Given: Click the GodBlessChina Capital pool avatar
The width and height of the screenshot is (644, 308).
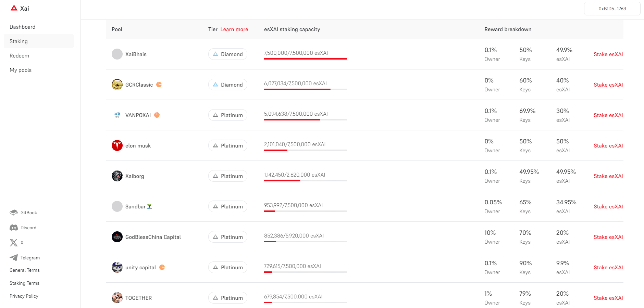Looking at the screenshot, I should click(117, 237).
